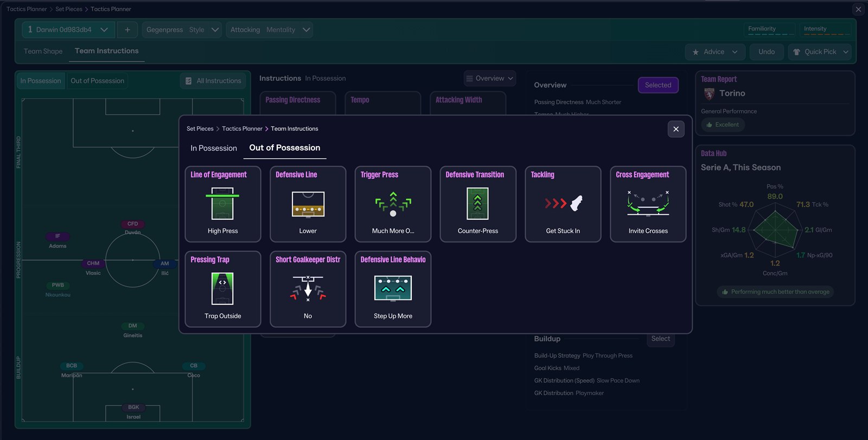
Task: Select the Defensive Line Lower pitch icon
Action: (x=308, y=204)
